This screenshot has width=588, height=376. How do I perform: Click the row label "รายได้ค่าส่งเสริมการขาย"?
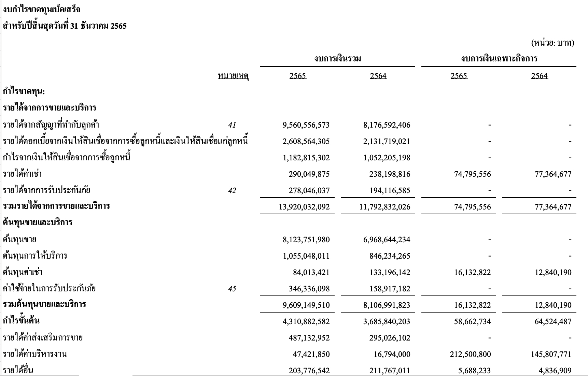tap(43, 338)
